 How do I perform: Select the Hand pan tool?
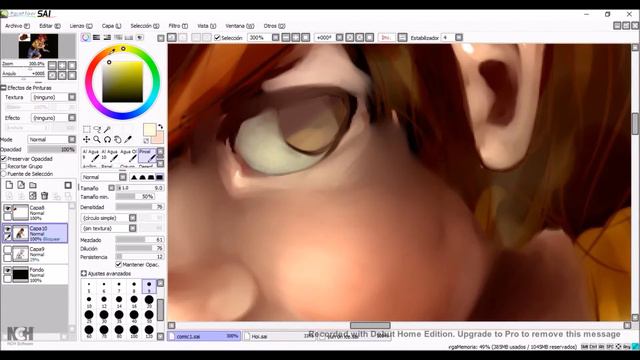tap(118, 140)
